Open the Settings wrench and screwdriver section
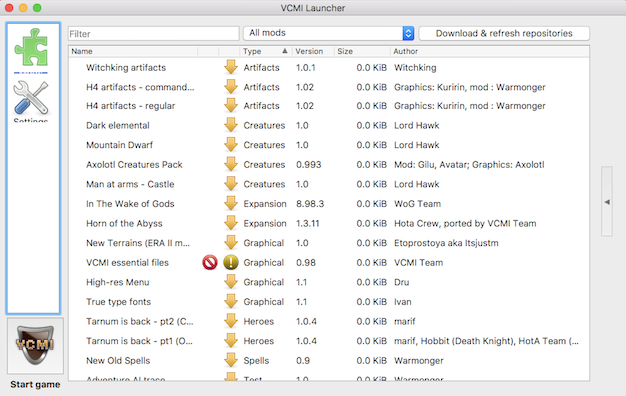626x396 pixels. point(31,98)
